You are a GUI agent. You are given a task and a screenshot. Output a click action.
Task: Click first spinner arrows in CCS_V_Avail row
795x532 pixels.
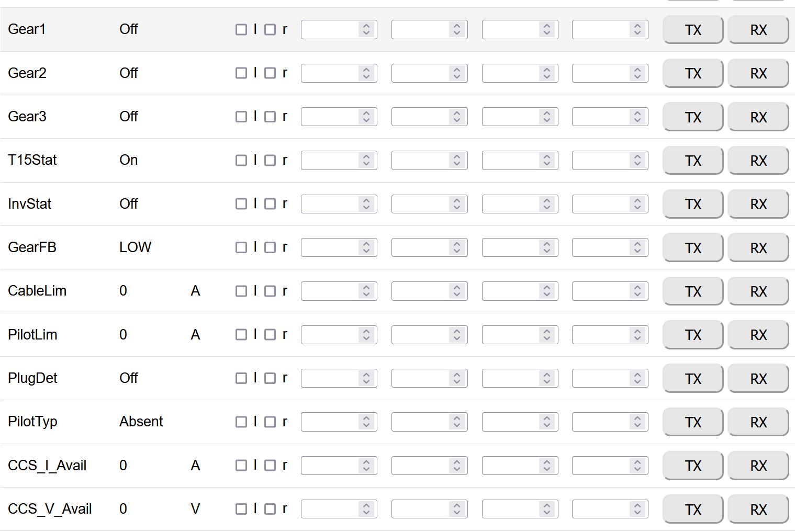[366, 509]
